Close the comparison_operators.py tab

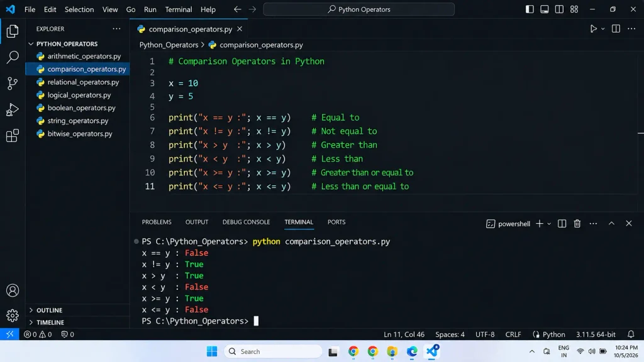[x=240, y=29]
